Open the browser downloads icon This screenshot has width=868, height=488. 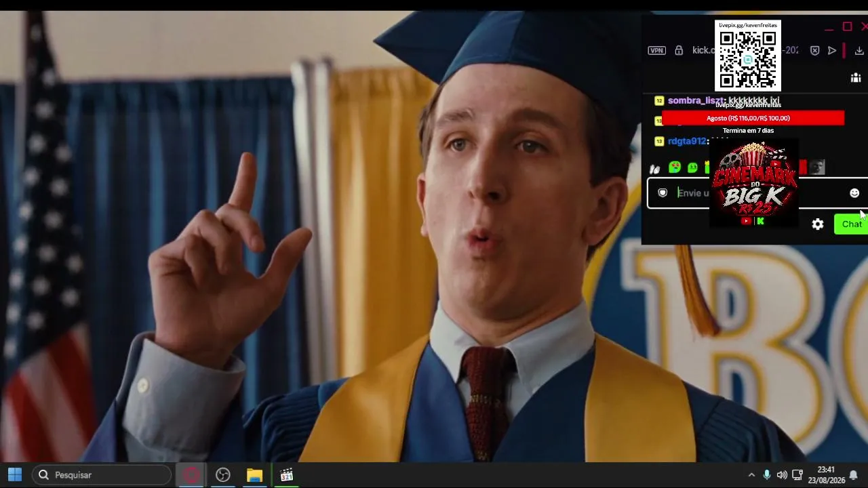859,50
